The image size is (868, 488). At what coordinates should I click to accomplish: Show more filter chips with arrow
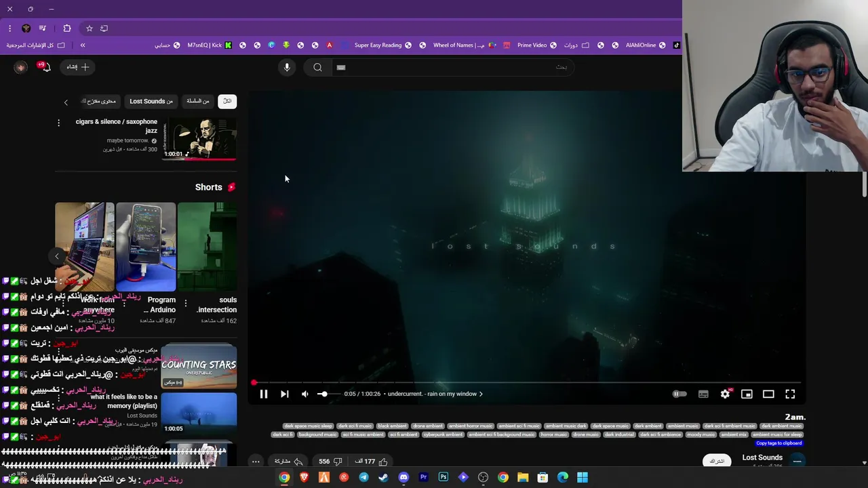[66, 102]
